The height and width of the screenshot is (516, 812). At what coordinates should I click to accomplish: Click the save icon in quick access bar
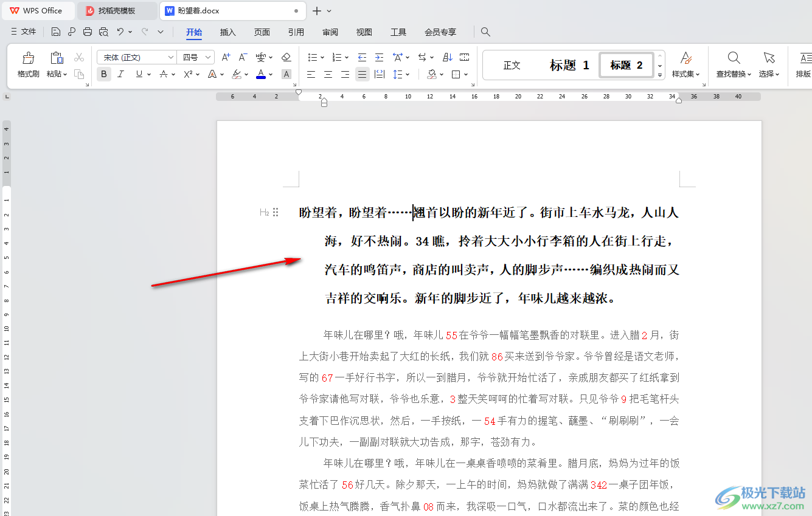[56, 32]
